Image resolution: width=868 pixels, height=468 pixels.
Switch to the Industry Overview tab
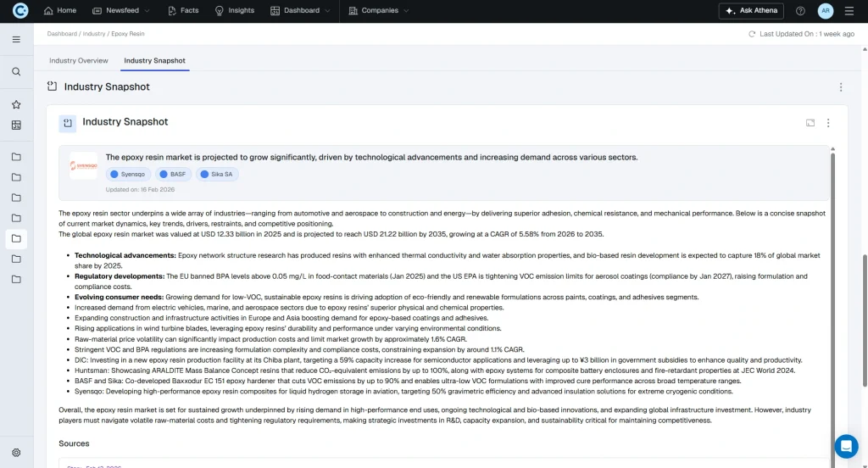(x=79, y=60)
